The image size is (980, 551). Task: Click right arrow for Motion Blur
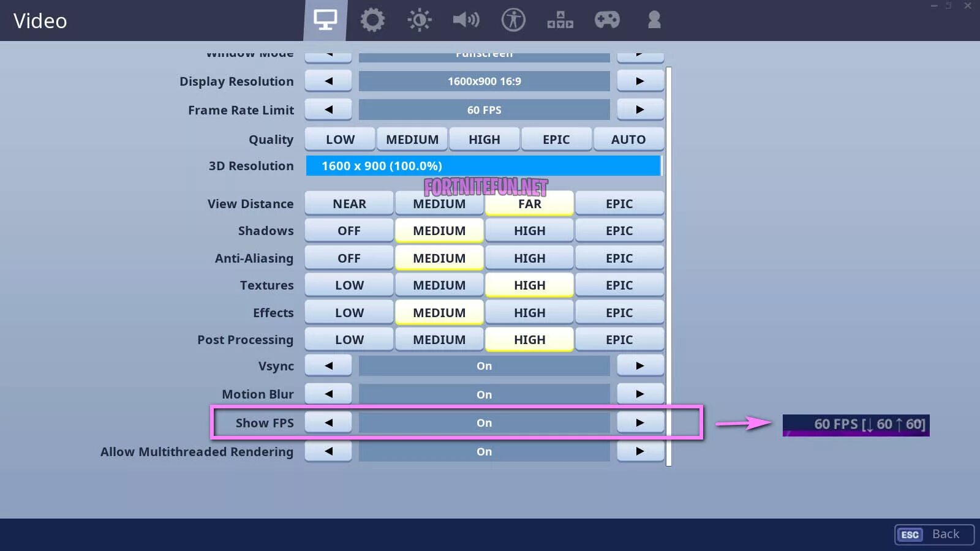point(640,394)
